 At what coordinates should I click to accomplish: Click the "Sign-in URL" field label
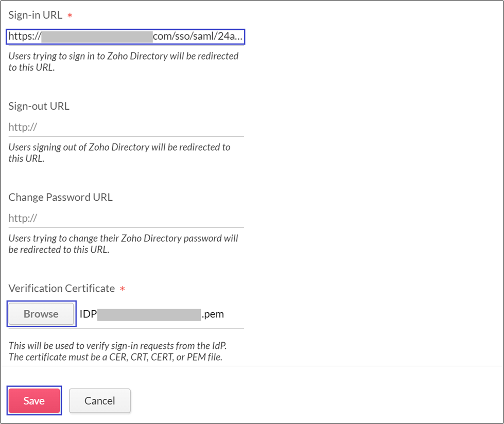point(35,15)
